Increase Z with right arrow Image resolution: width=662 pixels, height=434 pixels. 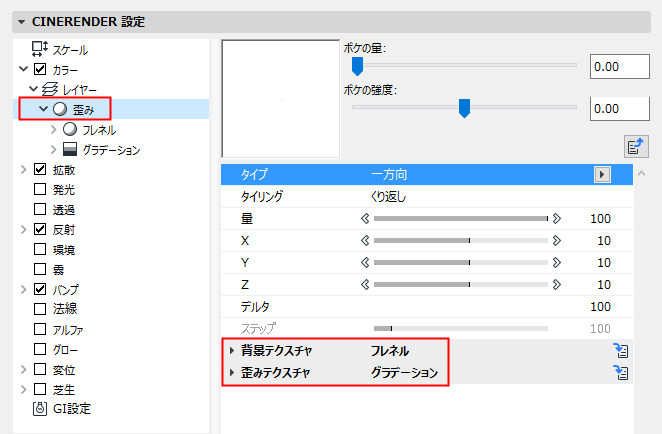pos(557,285)
